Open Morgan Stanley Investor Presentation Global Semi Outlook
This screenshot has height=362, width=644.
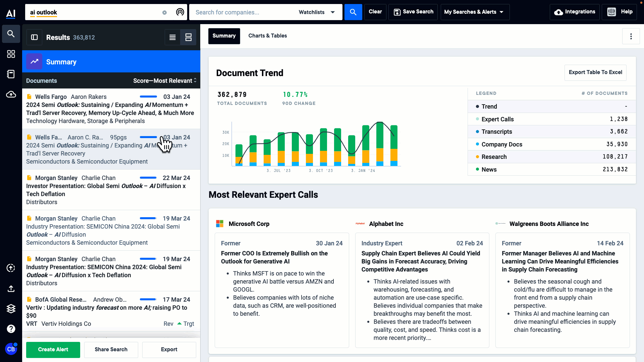click(x=111, y=190)
